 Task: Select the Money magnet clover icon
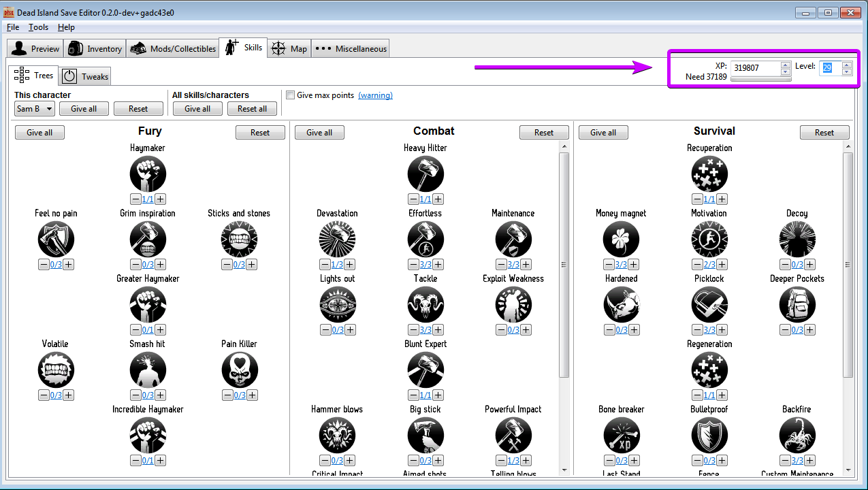(621, 239)
